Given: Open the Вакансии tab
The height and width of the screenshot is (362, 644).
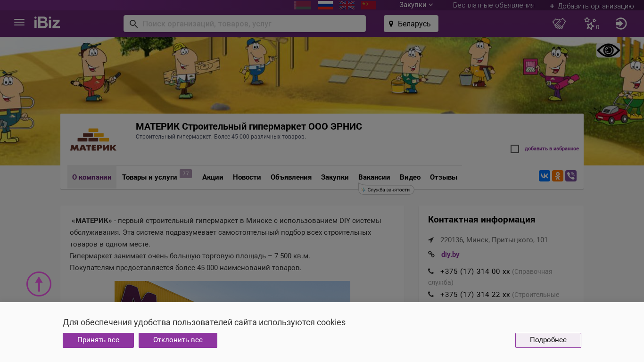Looking at the screenshot, I should pyautogui.click(x=374, y=177).
